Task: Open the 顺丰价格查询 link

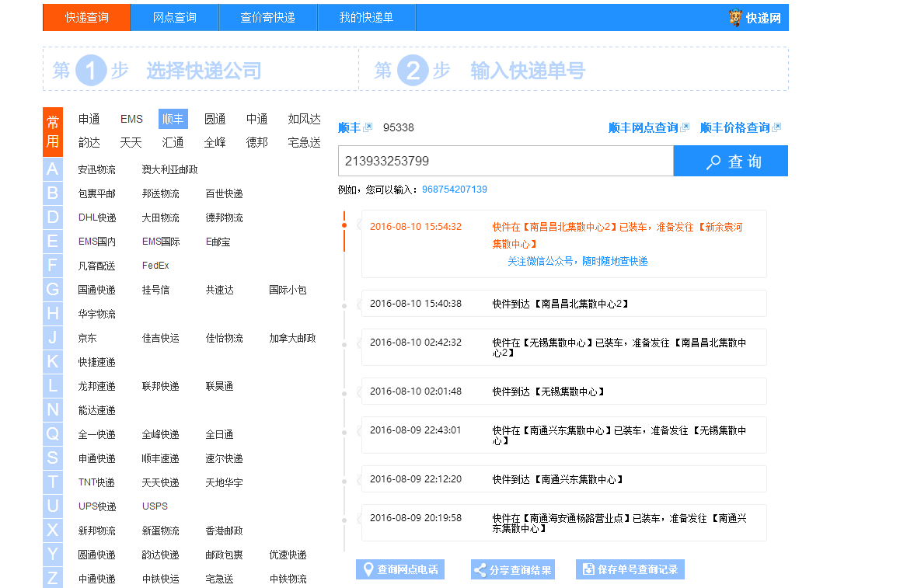Action: (735, 127)
